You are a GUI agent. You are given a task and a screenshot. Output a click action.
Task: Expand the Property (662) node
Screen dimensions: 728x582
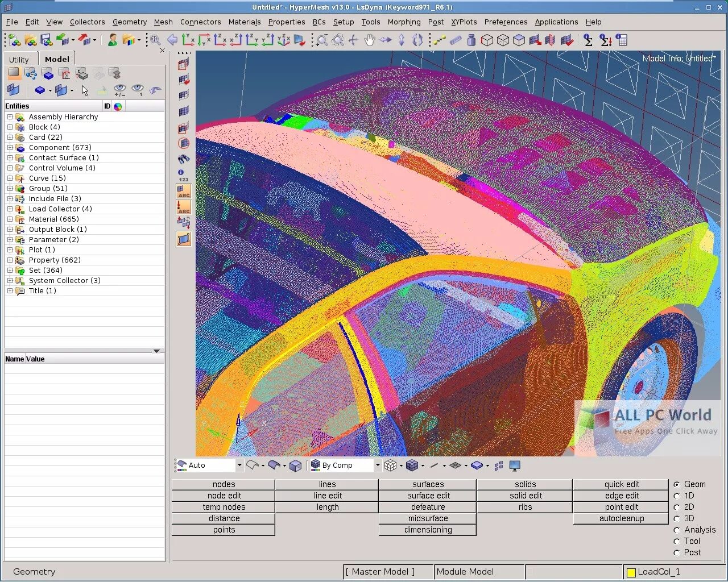coord(10,260)
